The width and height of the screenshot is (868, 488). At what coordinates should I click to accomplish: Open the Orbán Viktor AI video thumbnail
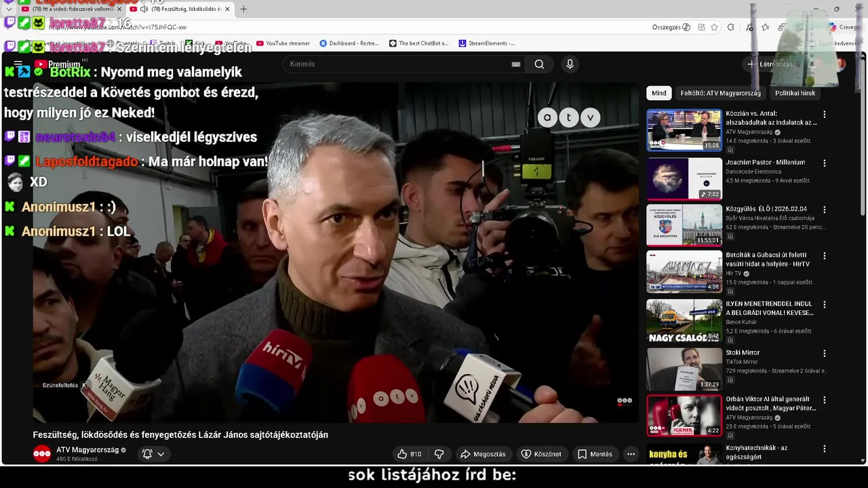pyautogui.click(x=684, y=416)
